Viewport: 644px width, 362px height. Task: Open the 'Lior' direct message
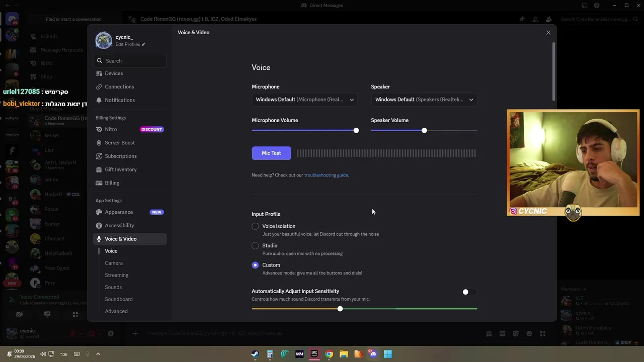tap(49, 150)
